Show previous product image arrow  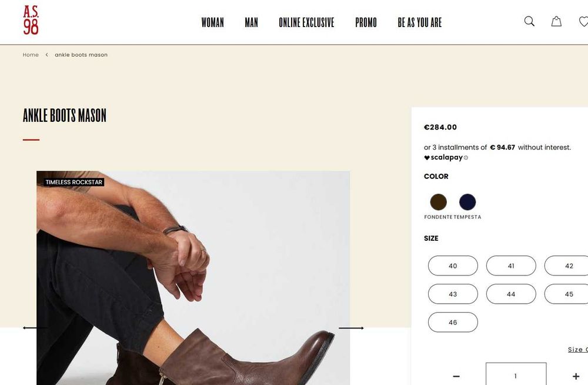click(35, 328)
